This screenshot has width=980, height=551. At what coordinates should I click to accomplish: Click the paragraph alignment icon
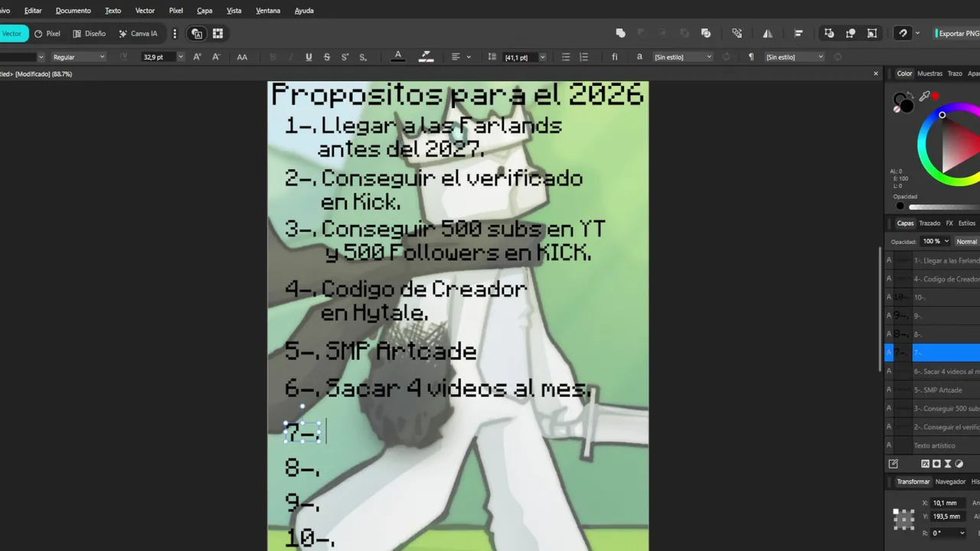pyautogui.click(x=456, y=57)
